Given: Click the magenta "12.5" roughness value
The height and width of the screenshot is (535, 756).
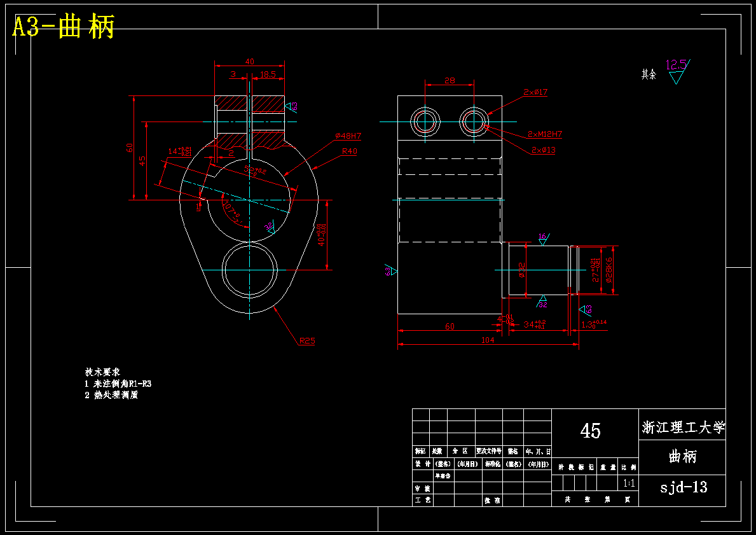Looking at the screenshot, I should click(x=675, y=65).
